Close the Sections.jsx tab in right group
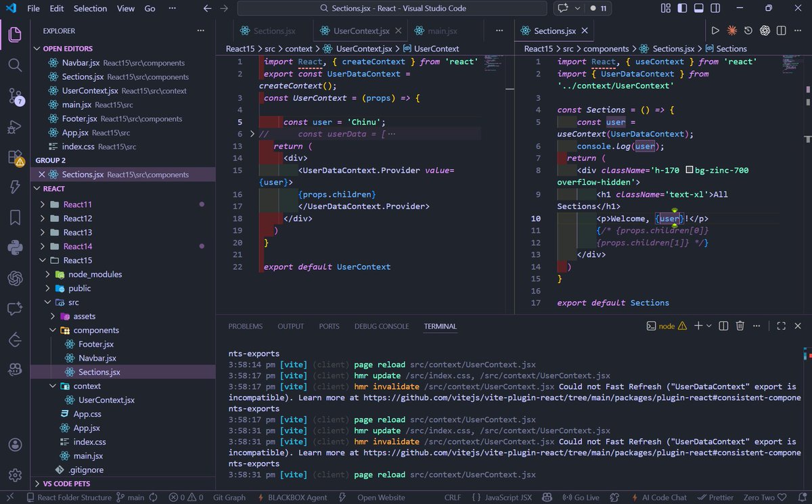The image size is (812, 504). (x=585, y=31)
